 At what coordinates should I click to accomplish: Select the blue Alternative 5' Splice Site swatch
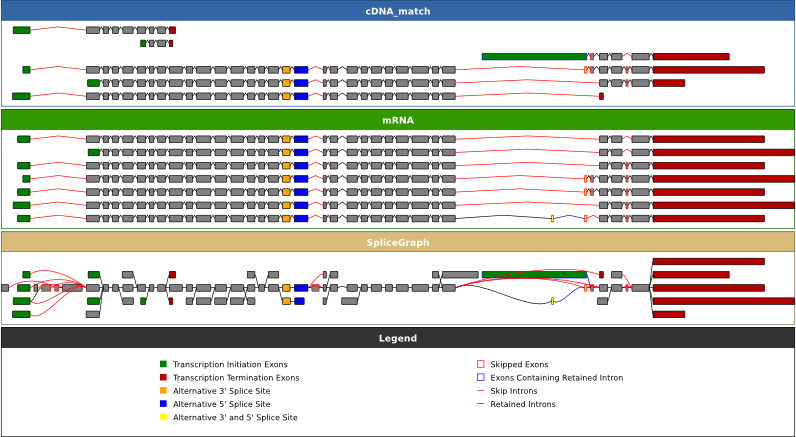pos(163,404)
